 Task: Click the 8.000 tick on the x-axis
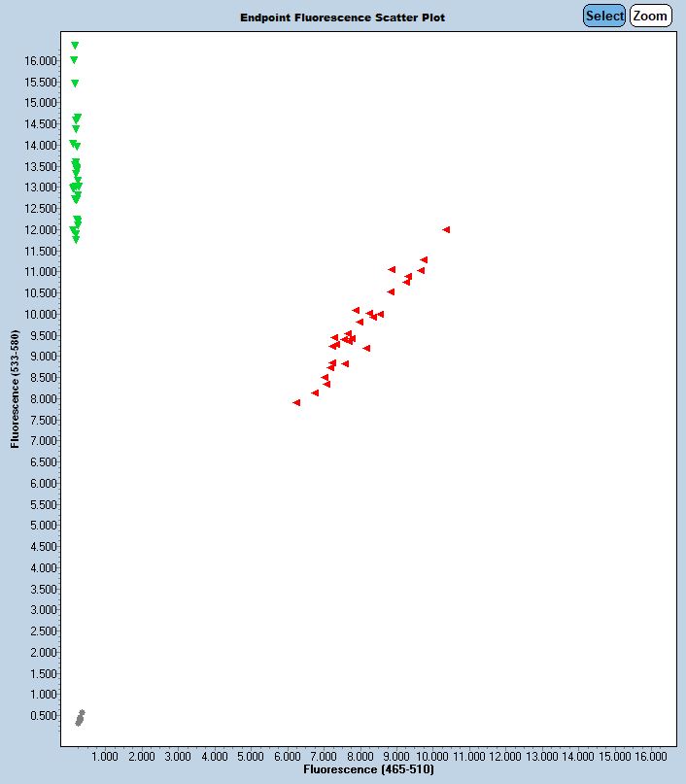(360, 756)
